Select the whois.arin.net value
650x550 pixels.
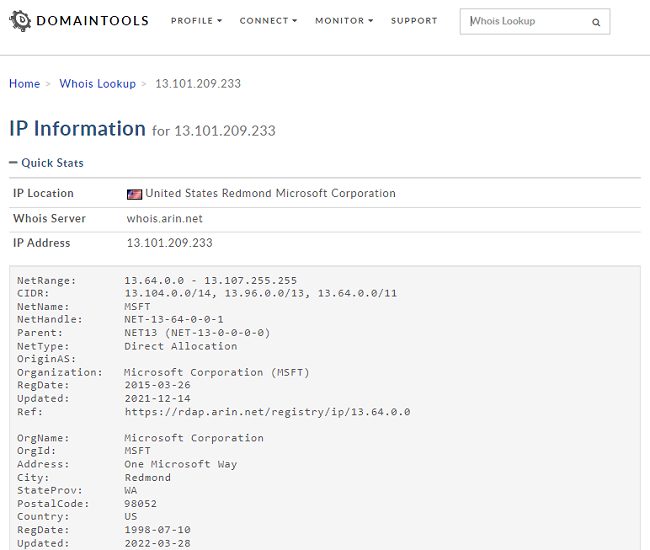(x=165, y=218)
